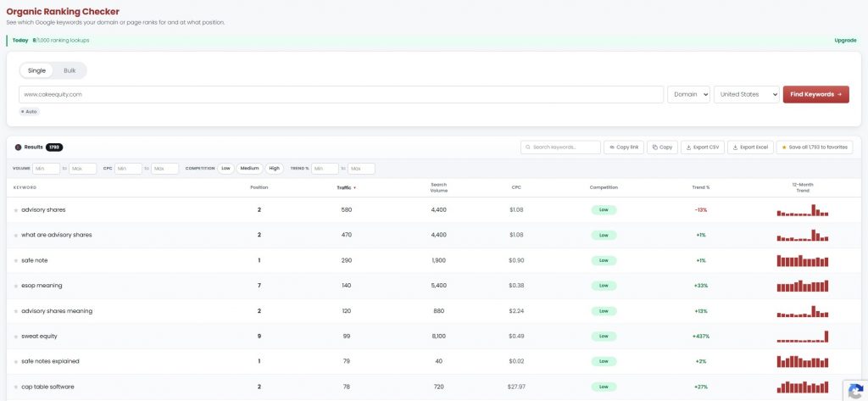Open the 12-month trend chart for 'sweat equity'
This screenshot has height=401, width=868.
(x=803, y=337)
